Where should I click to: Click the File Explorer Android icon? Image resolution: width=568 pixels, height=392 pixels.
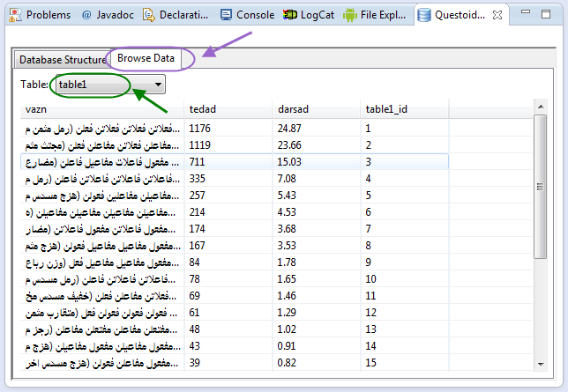[x=349, y=15]
